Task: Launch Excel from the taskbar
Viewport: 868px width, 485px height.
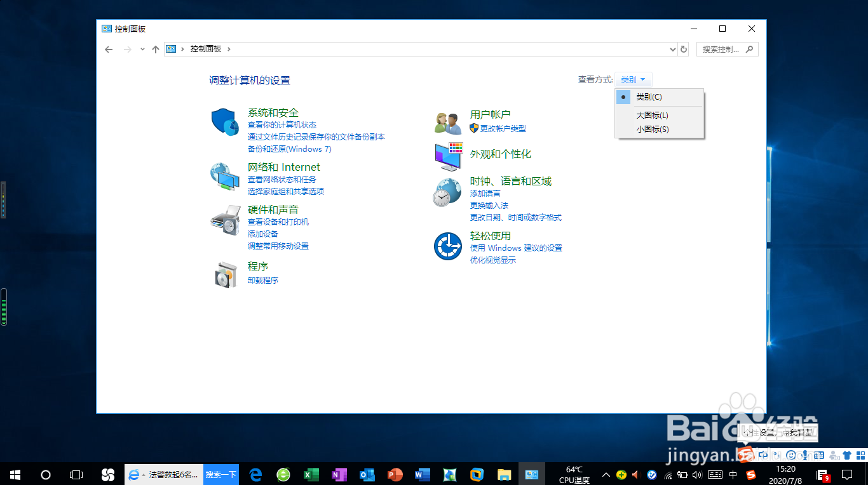Action: point(311,474)
